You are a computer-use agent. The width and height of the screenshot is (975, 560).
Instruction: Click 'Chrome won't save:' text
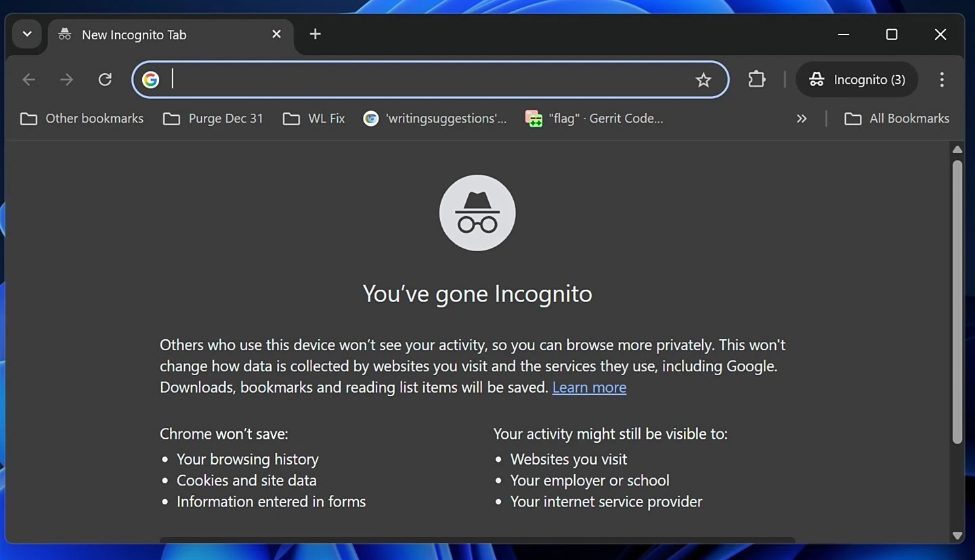point(224,433)
